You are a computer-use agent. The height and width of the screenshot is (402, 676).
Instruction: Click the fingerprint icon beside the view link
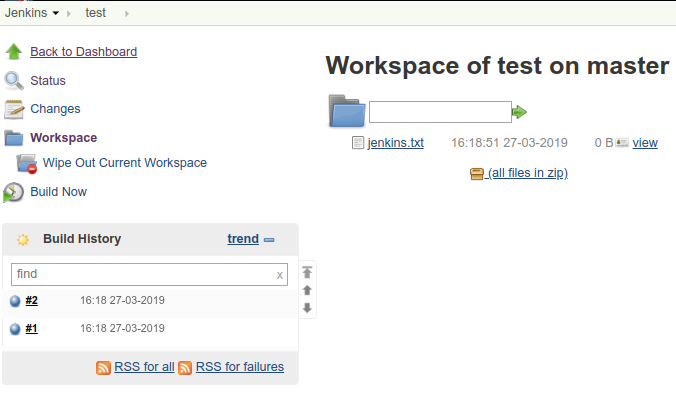click(622, 143)
